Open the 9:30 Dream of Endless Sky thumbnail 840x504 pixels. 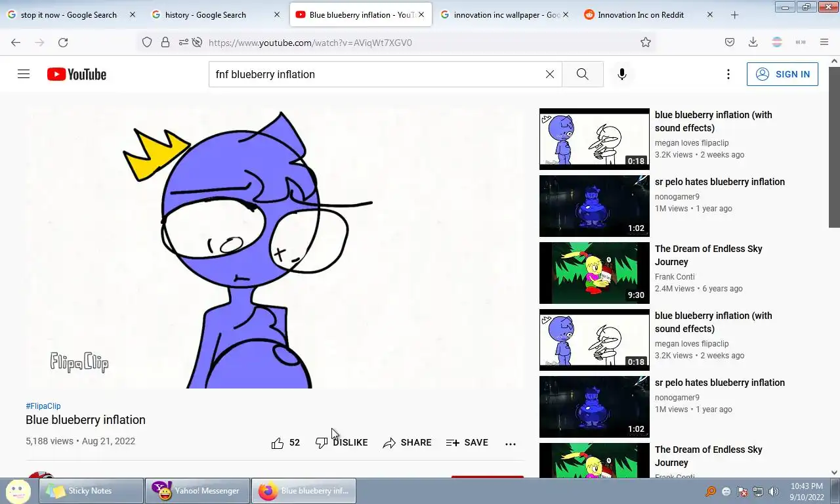click(594, 273)
